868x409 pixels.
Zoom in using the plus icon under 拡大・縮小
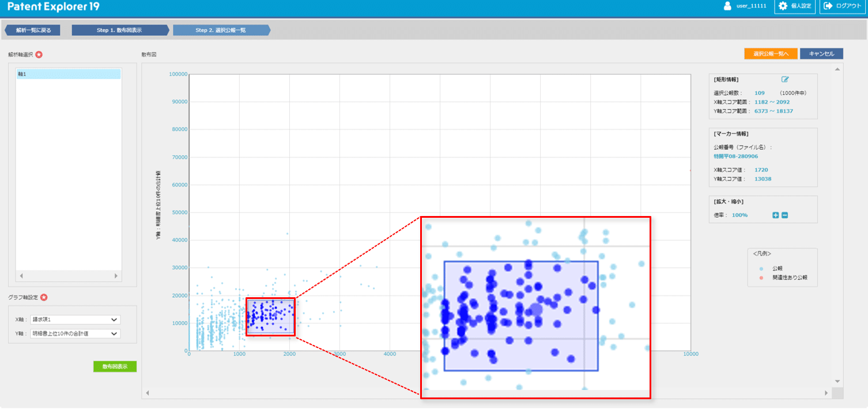click(777, 214)
